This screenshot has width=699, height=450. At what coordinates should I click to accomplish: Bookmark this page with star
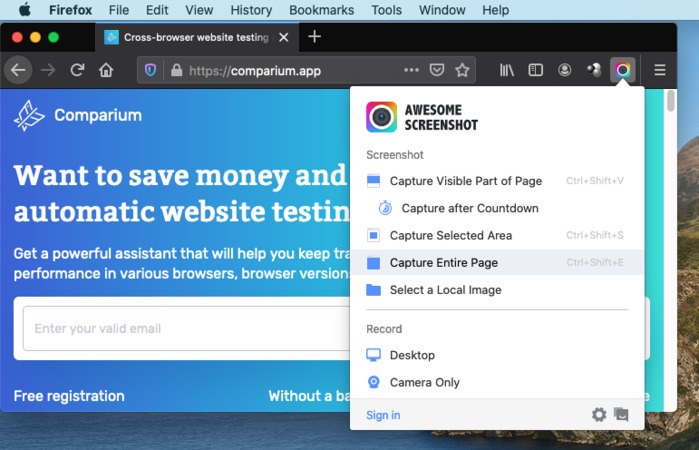pyautogui.click(x=462, y=70)
